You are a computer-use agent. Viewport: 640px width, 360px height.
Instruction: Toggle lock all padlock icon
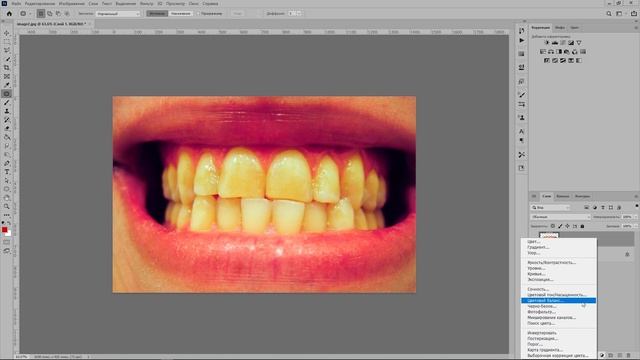[x=582, y=226]
